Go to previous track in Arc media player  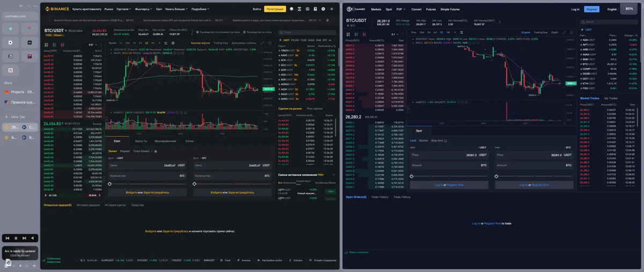pos(8,238)
